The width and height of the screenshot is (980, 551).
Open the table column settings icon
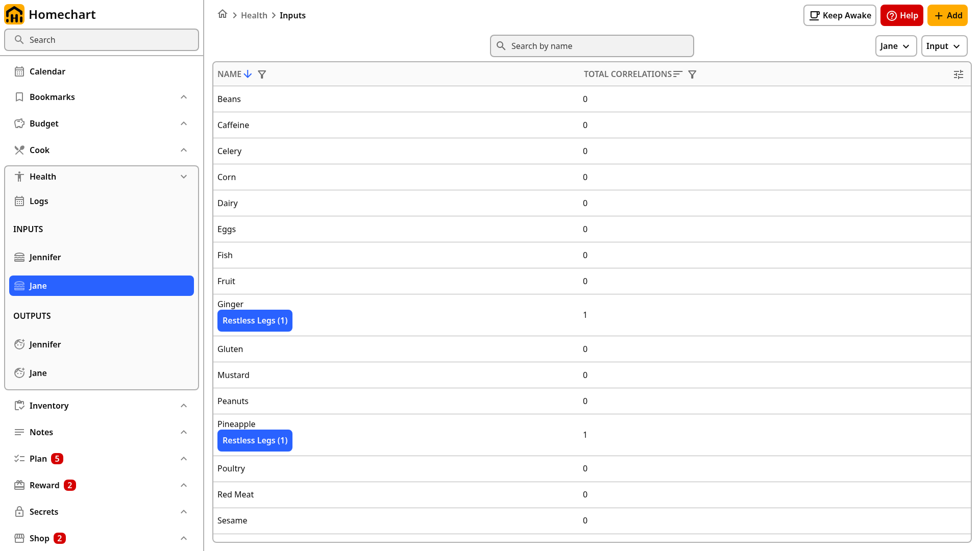point(959,74)
